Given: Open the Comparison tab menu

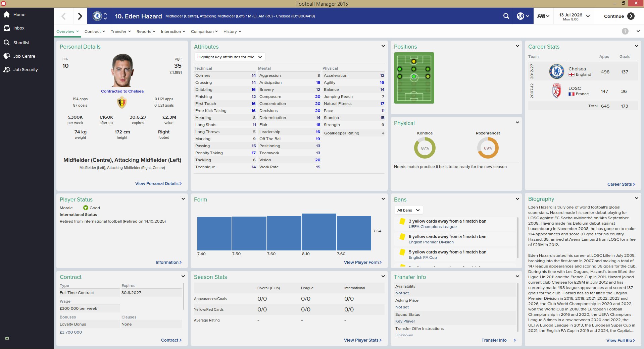Looking at the screenshot, I should (204, 32).
